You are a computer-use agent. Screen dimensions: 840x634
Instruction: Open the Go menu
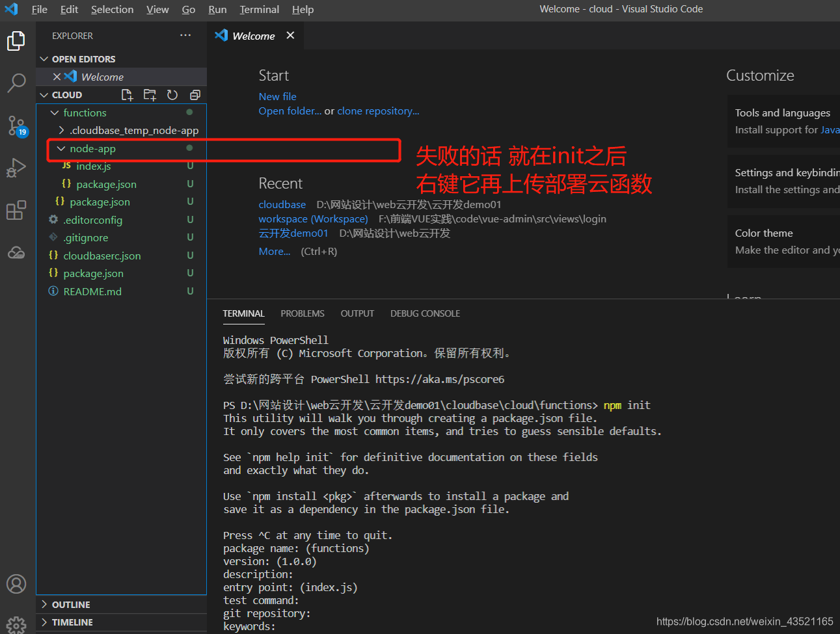tap(189, 9)
